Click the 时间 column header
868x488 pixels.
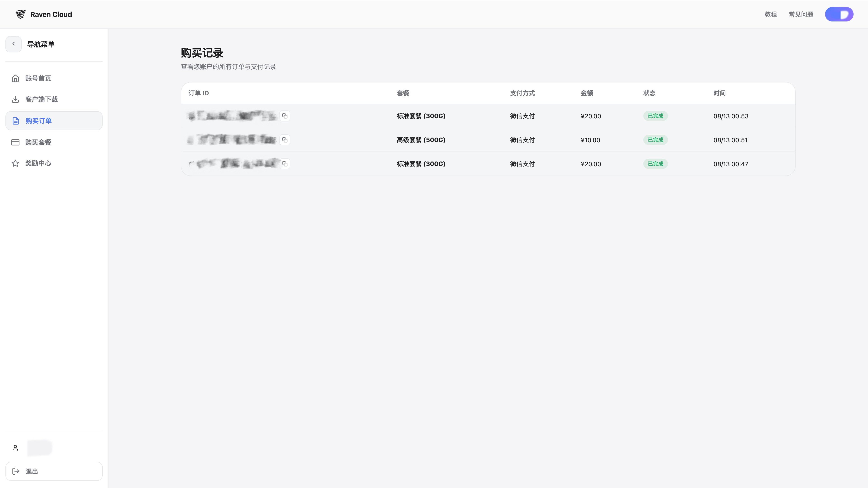(719, 93)
